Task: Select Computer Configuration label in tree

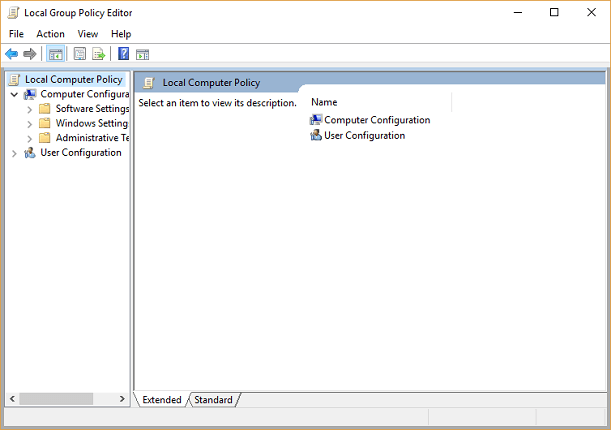Action: [x=85, y=94]
